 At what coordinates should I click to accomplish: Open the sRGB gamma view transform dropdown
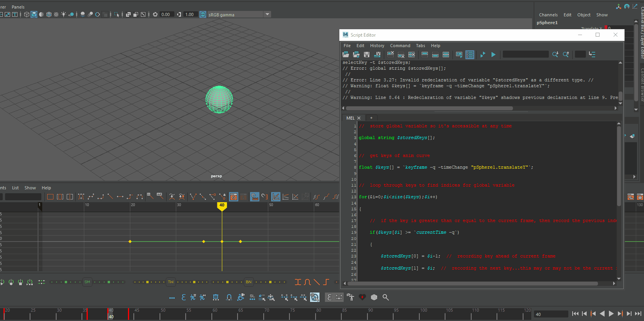click(267, 14)
